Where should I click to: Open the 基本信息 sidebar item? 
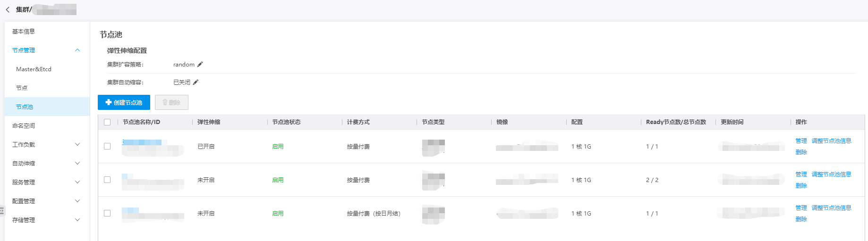coord(24,32)
